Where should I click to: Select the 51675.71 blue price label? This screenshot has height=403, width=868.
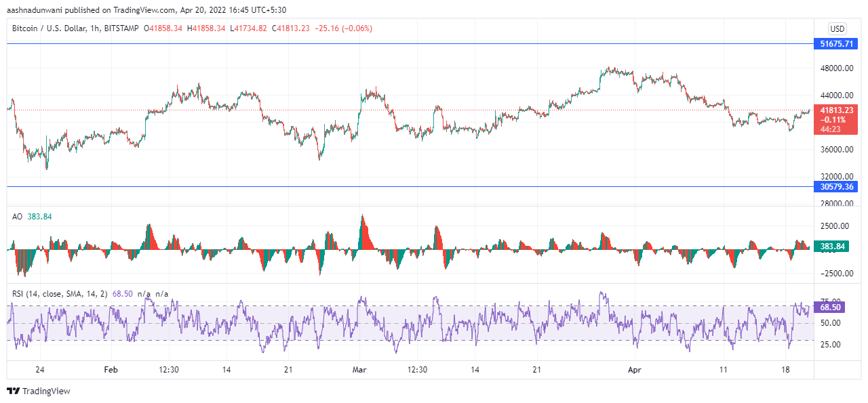[836, 44]
